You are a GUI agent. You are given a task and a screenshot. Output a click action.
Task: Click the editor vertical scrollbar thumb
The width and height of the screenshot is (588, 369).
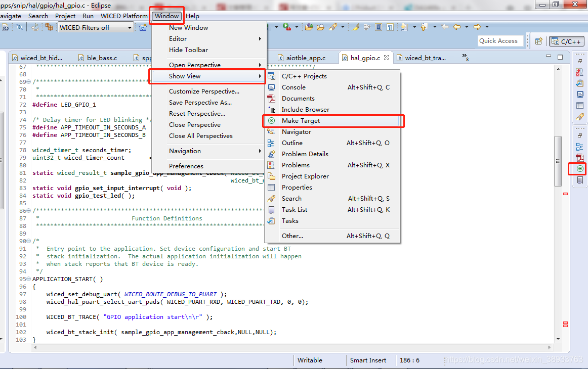point(558,161)
